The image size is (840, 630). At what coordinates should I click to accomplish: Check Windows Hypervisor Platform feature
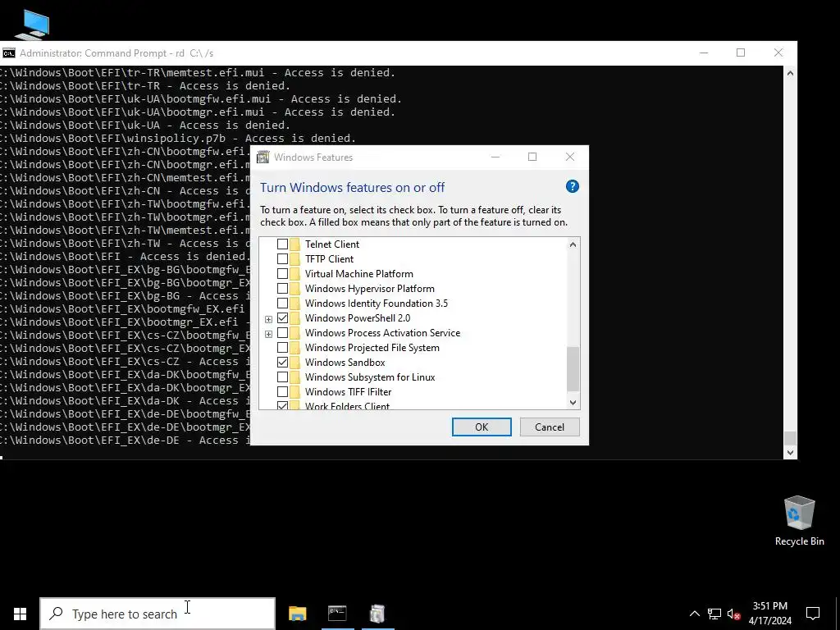coord(282,288)
